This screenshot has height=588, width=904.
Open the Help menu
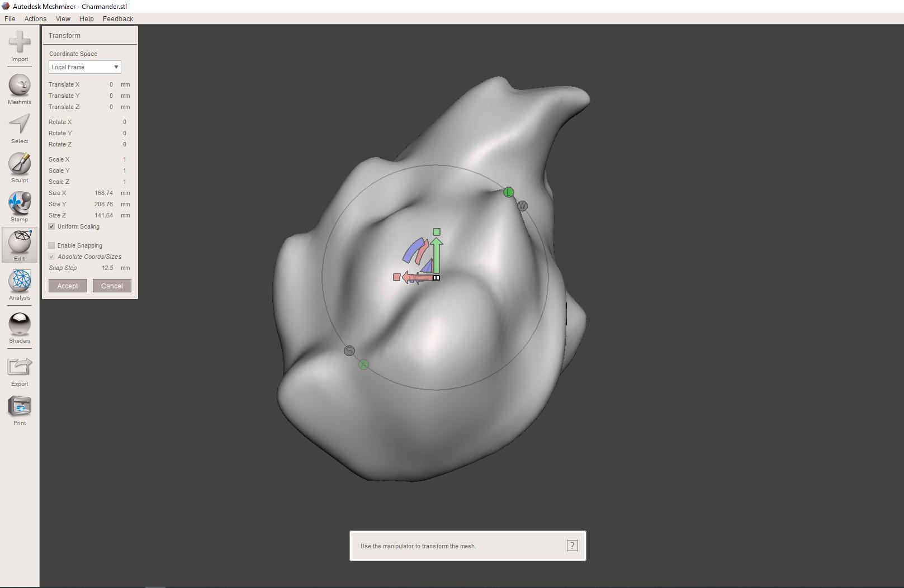tap(87, 18)
